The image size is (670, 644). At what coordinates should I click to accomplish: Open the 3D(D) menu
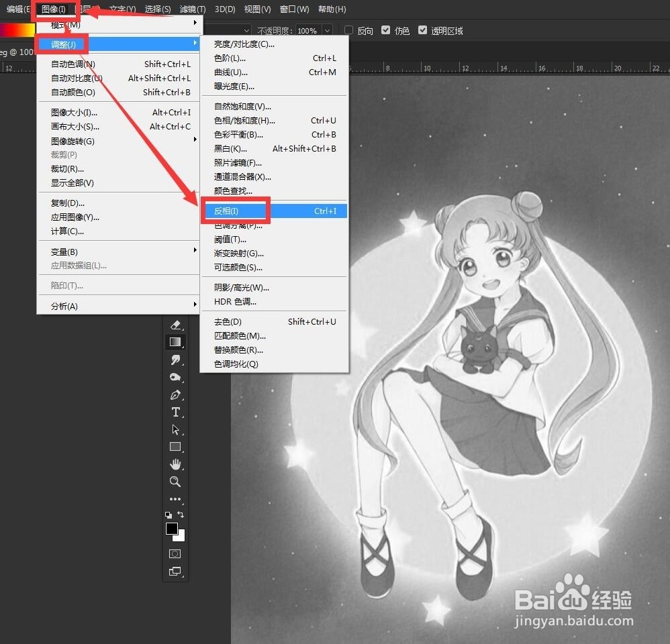pos(225,9)
